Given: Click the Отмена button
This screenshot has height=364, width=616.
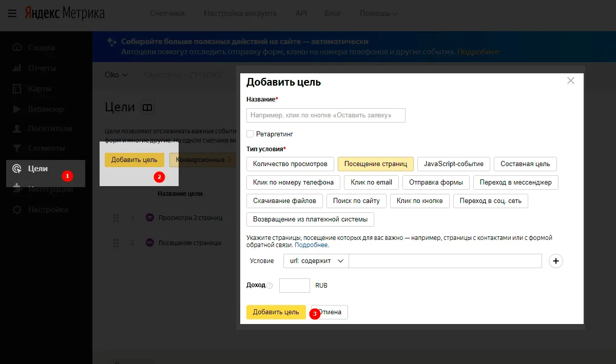Looking at the screenshot, I should [x=329, y=312].
